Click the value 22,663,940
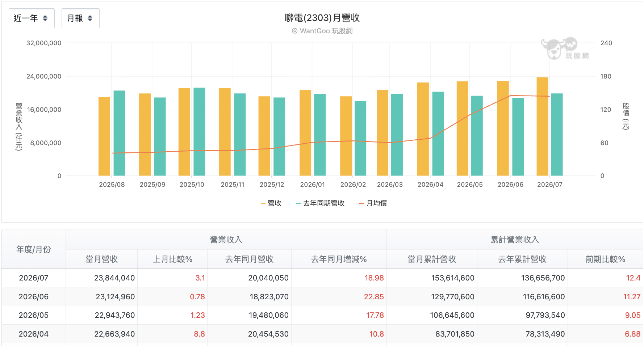This screenshot has height=346, width=644. coord(114,334)
